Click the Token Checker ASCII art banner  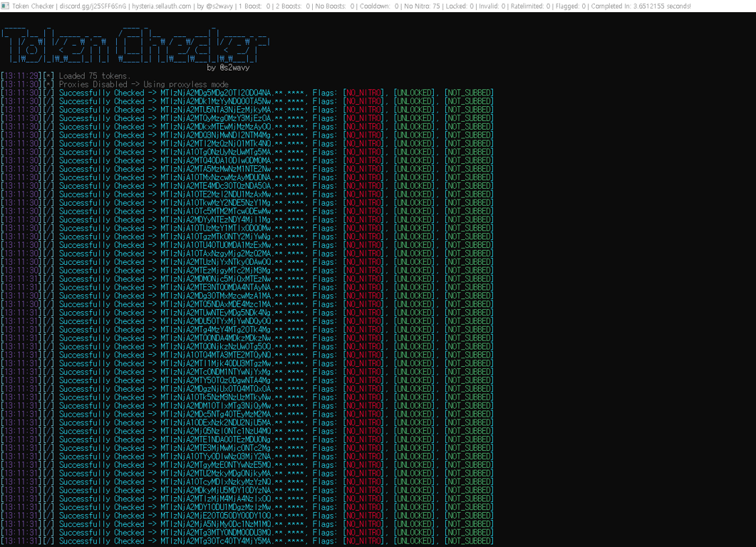(x=135, y=46)
